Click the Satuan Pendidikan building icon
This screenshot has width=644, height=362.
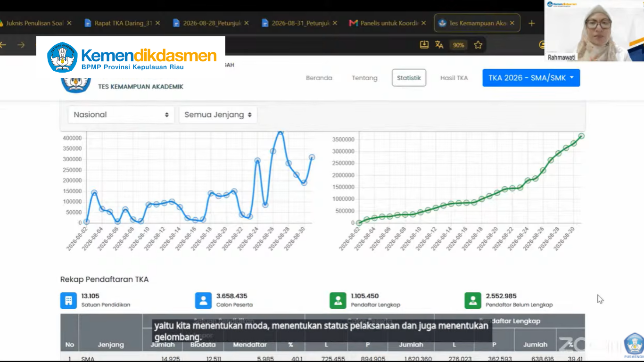[x=68, y=300]
